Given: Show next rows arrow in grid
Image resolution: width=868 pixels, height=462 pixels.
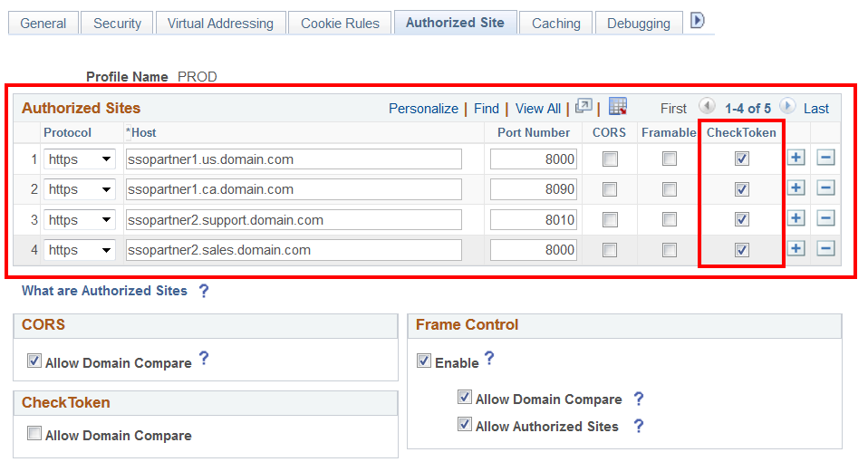Looking at the screenshot, I should click(x=787, y=105).
